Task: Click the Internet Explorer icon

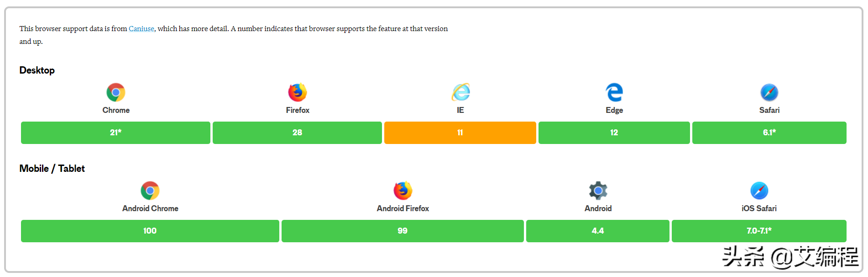Action: coord(460,92)
